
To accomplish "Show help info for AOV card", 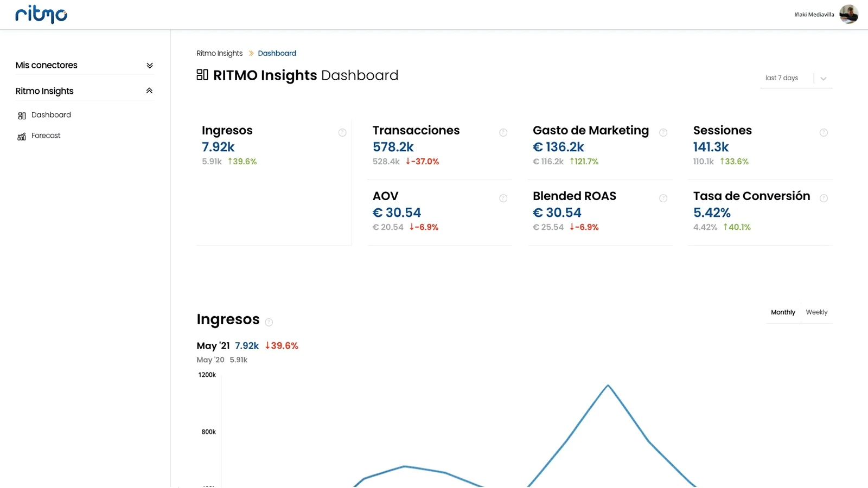I will pos(503,198).
